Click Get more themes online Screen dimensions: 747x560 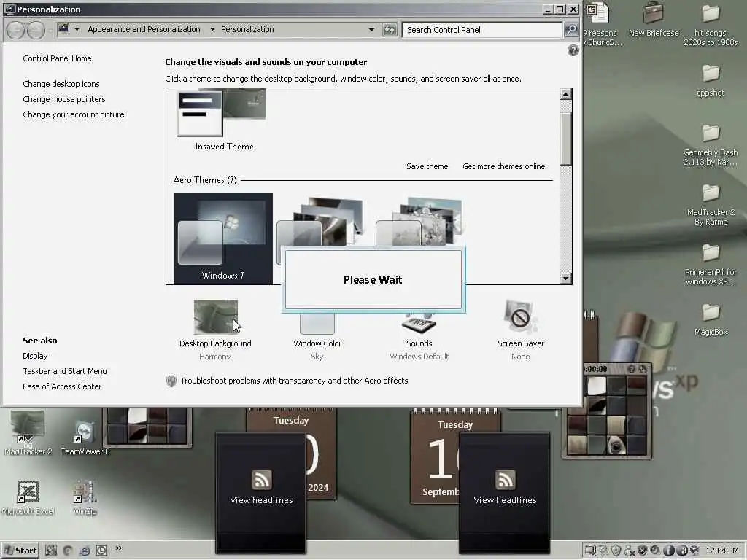click(503, 166)
